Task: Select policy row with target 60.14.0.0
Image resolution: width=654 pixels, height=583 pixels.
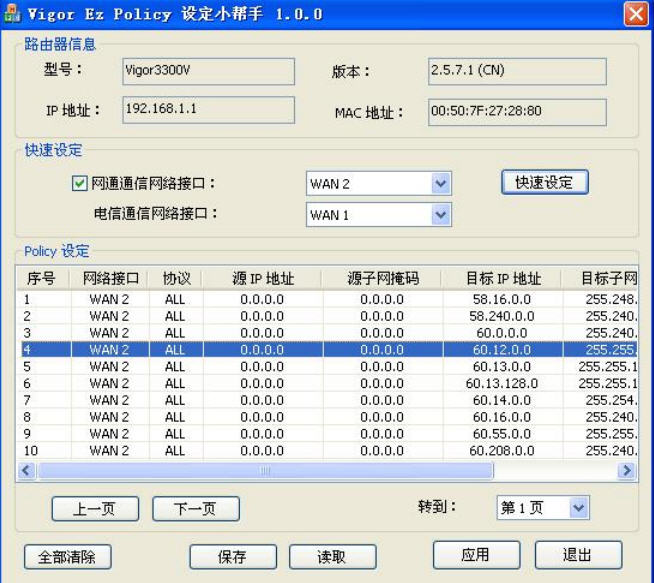Action: click(x=329, y=400)
